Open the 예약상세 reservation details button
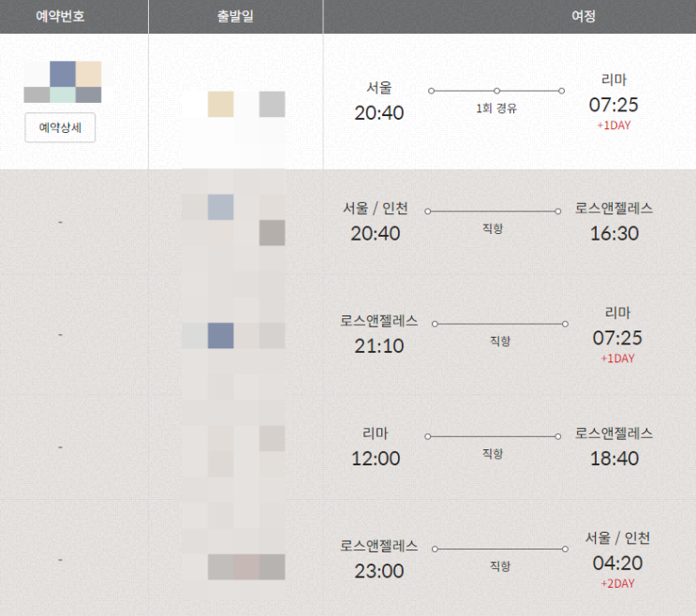Screen dimensions: 696x616 pos(60,127)
